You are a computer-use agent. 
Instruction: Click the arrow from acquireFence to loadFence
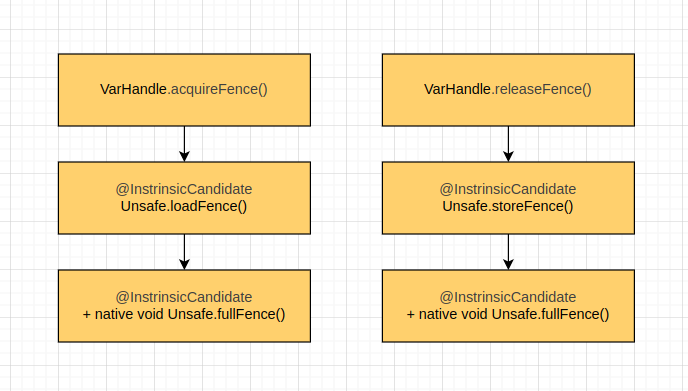[x=184, y=144]
